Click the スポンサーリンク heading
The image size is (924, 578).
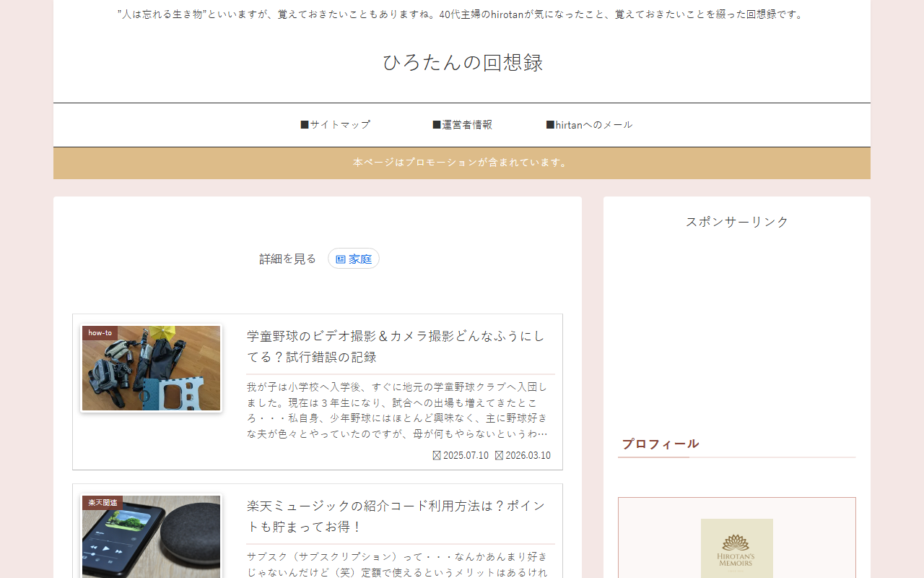tap(737, 222)
